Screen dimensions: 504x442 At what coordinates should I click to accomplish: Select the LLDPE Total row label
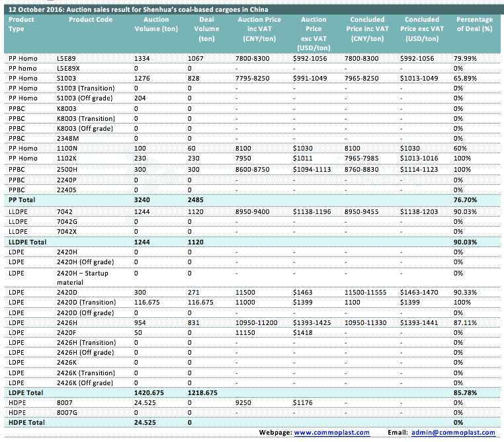tap(28, 242)
